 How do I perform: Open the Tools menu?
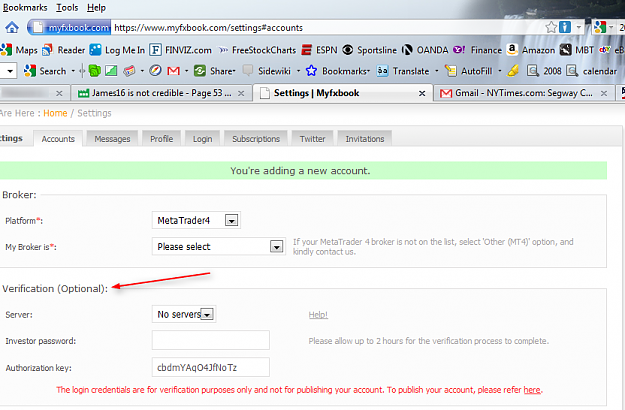67,8
